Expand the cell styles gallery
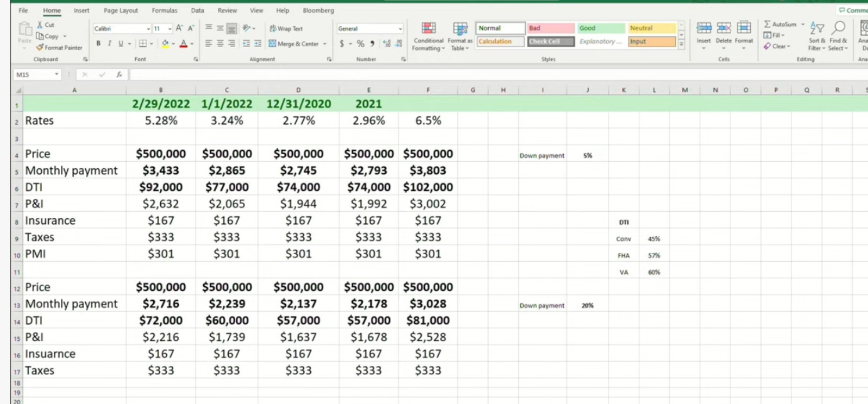The height and width of the screenshot is (404, 868). point(681,45)
